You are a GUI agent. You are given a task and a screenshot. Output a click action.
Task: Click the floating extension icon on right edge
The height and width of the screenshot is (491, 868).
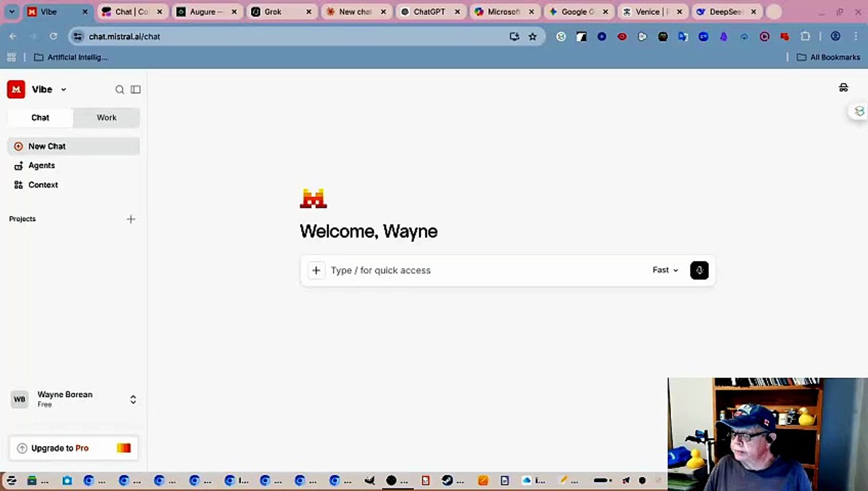[x=859, y=111]
